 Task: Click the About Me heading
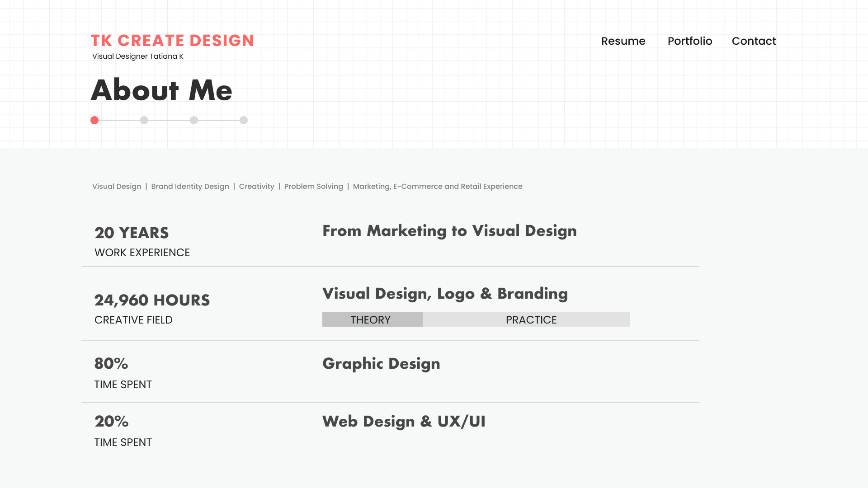point(161,90)
